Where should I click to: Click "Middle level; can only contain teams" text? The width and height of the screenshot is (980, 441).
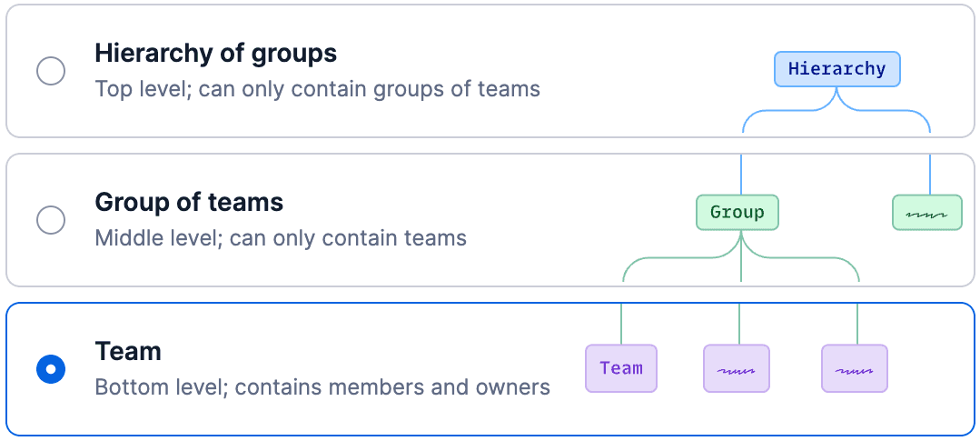click(281, 238)
